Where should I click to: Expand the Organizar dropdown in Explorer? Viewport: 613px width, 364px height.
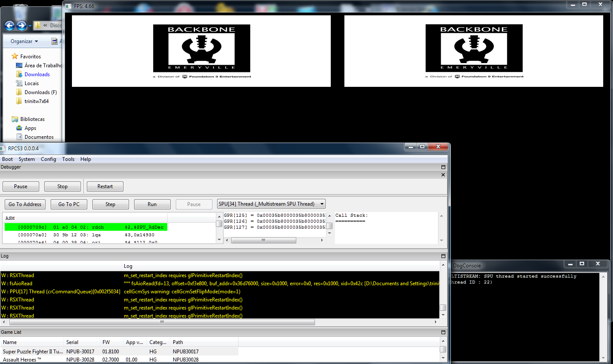[x=24, y=41]
